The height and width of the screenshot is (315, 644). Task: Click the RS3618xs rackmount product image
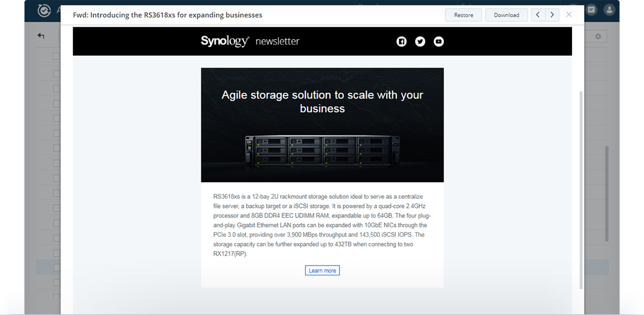[x=322, y=150]
